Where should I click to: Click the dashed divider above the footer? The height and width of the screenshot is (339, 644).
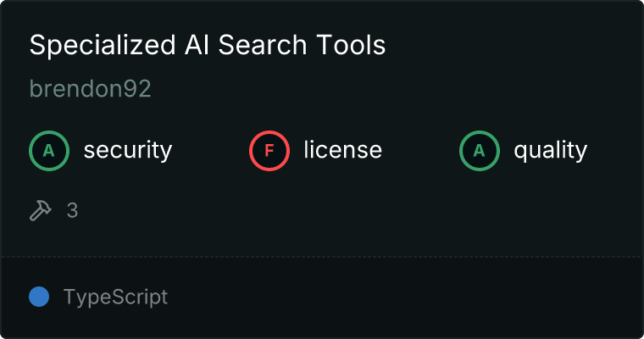click(322, 256)
